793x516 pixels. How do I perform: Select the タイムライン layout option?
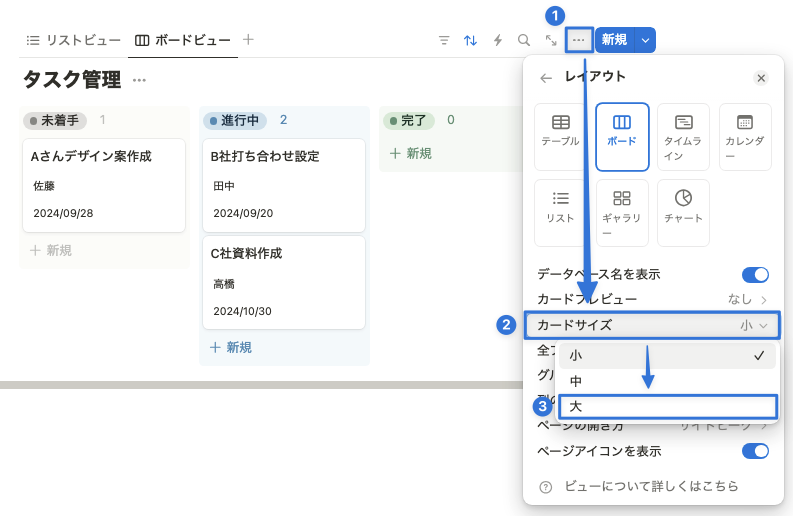683,137
